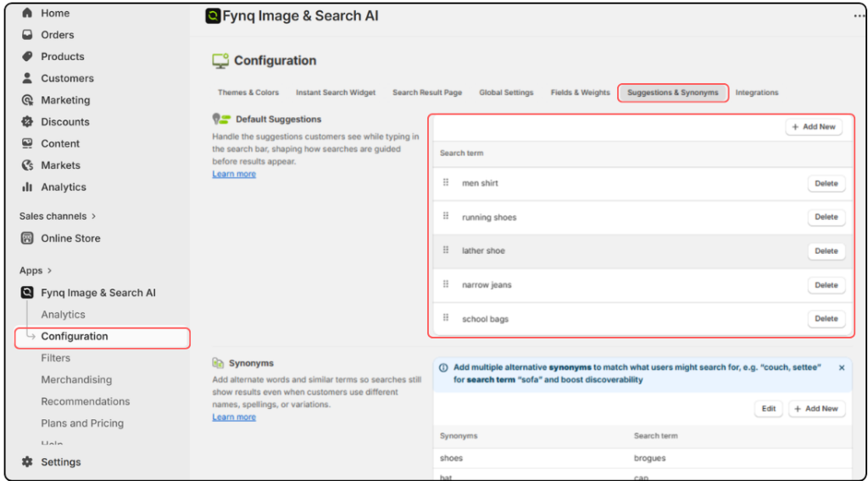The width and height of the screenshot is (868, 481).
Task: Delete the running shoes suggestion
Action: point(826,217)
